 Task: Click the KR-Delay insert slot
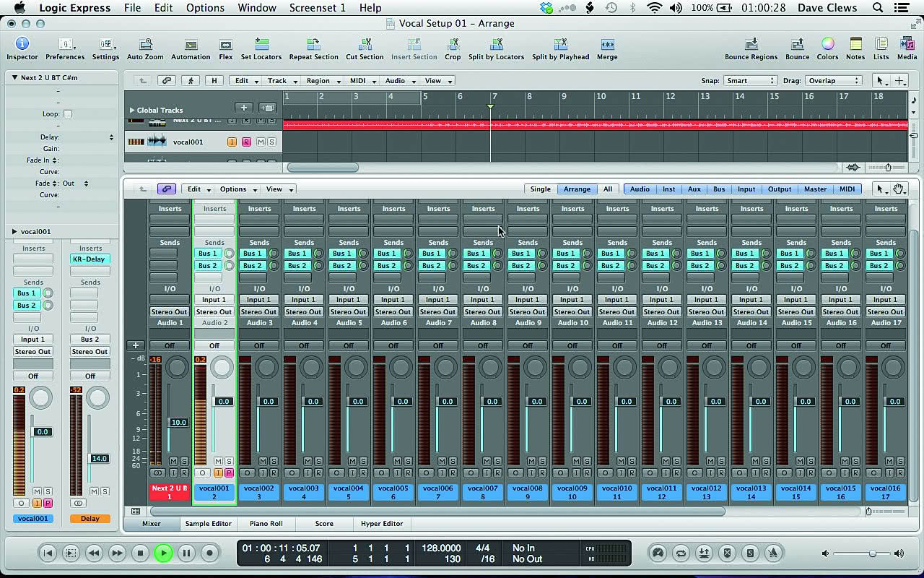coord(90,259)
